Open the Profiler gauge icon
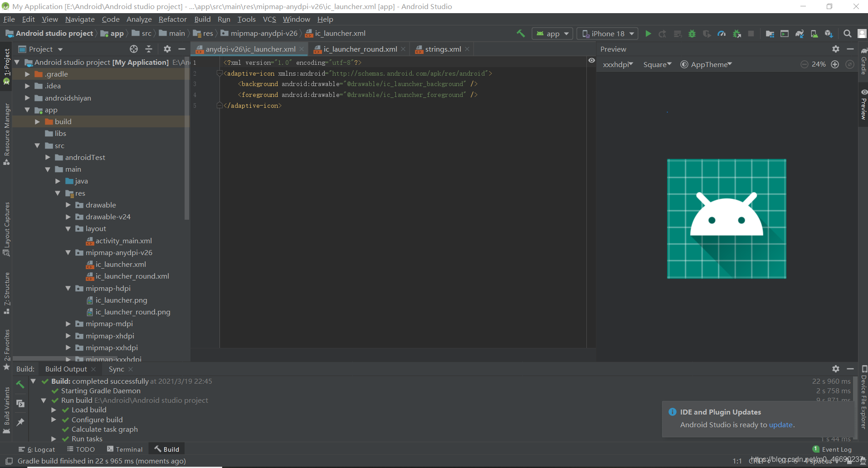 pos(722,34)
